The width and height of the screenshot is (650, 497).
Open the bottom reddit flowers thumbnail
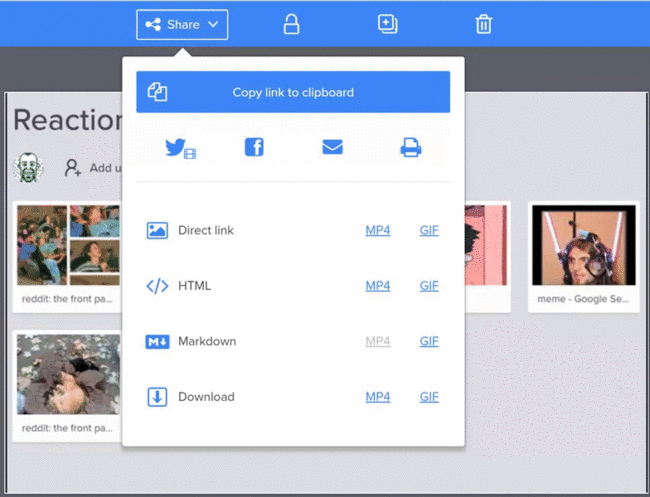(68, 374)
